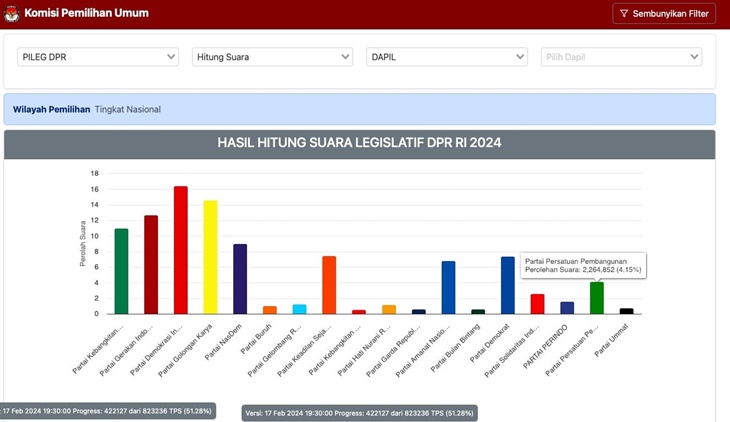The height and width of the screenshot is (422, 730).
Task: Click the green Partai Persatuan Pembangunan bar
Action: point(597,298)
